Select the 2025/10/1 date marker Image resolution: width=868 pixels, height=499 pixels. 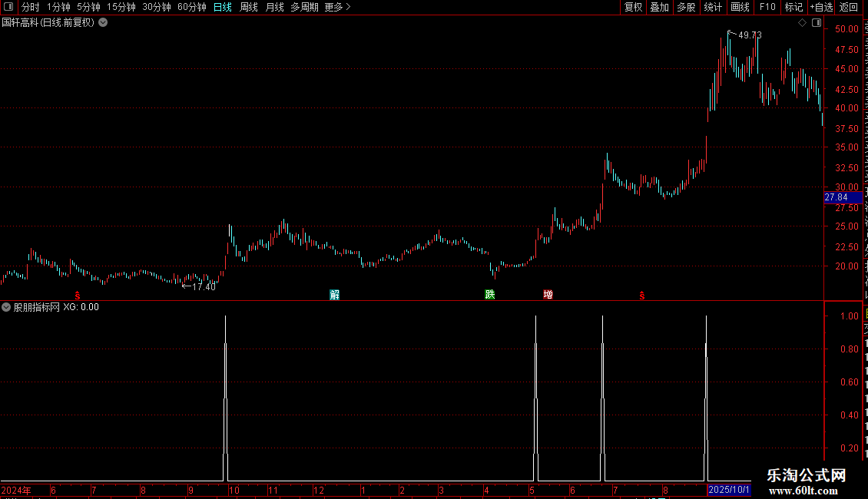pos(729,490)
